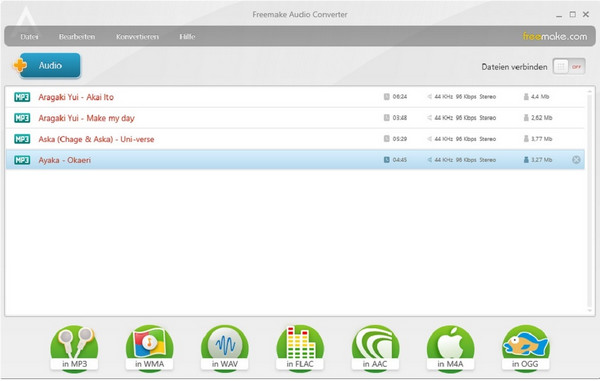Click MP3 badge of Ayaka - Okaeri
The width and height of the screenshot is (600, 381).
point(22,160)
